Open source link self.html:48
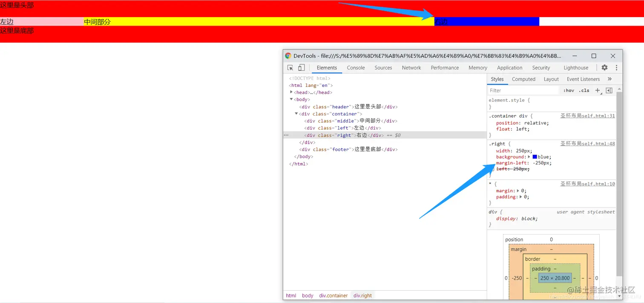The width and height of the screenshot is (644, 303). coord(588,144)
